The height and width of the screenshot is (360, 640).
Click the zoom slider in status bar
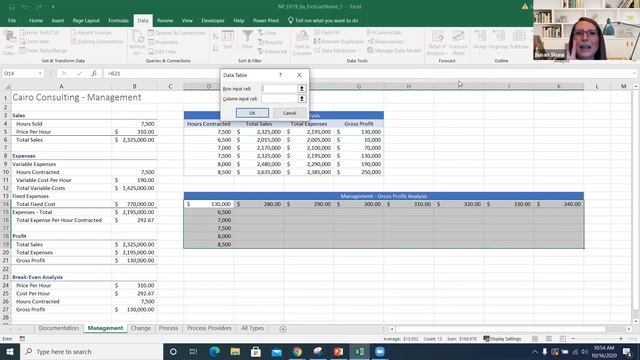coord(597,339)
